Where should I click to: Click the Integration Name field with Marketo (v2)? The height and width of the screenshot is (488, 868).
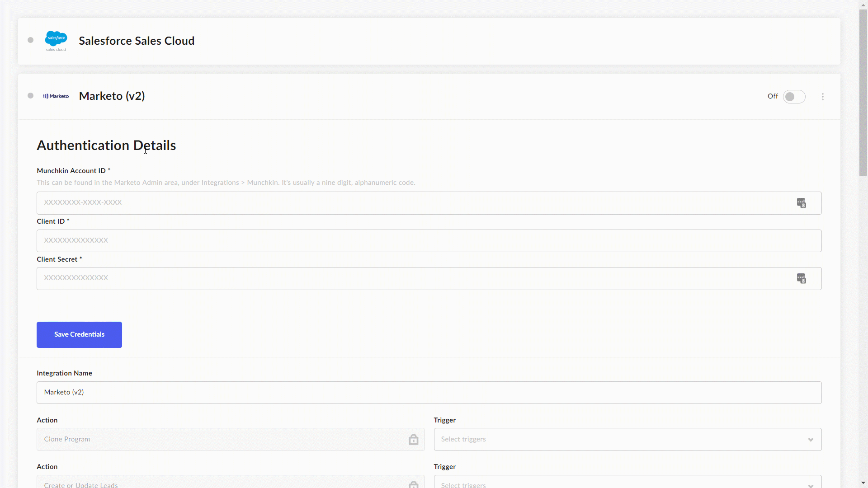[x=429, y=393]
